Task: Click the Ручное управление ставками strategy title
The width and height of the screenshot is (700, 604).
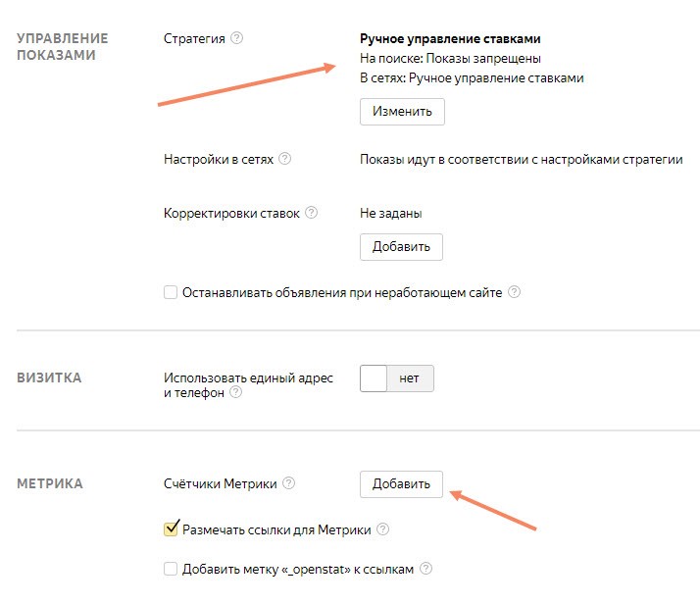Action: click(451, 39)
